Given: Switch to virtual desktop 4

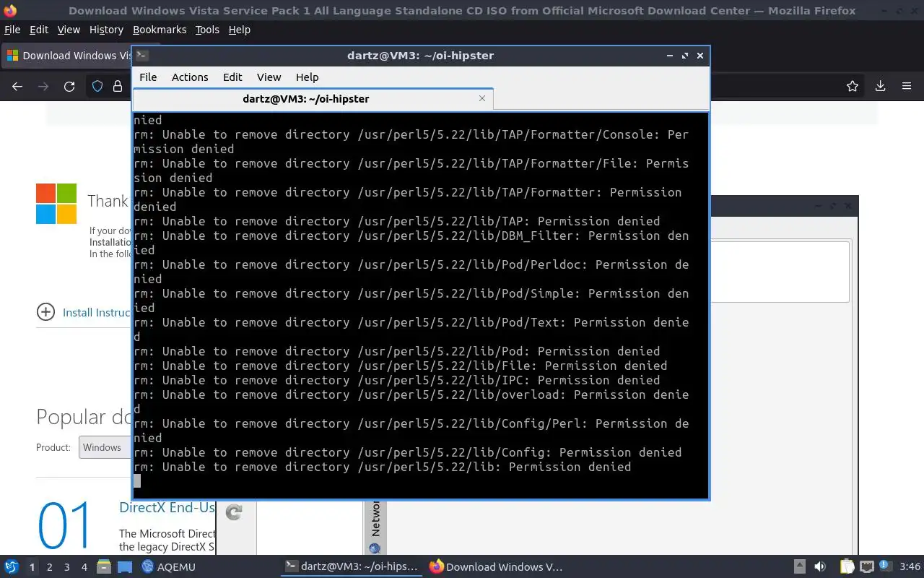Looking at the screenshot, I should [84, 566].
